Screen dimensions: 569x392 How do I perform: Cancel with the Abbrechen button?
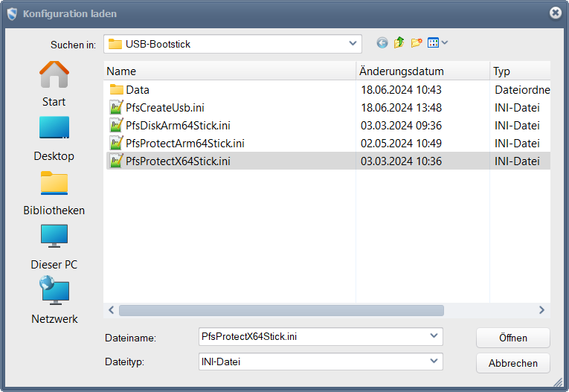click(512, 363)
